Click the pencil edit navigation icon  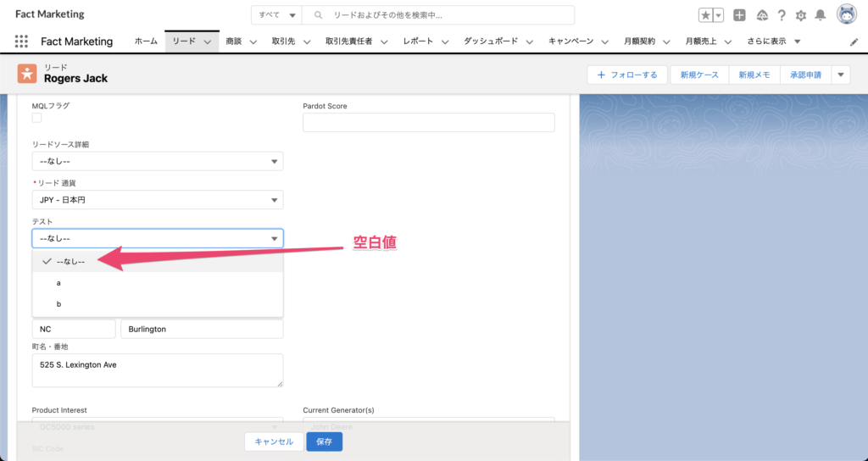click(854, 42)
